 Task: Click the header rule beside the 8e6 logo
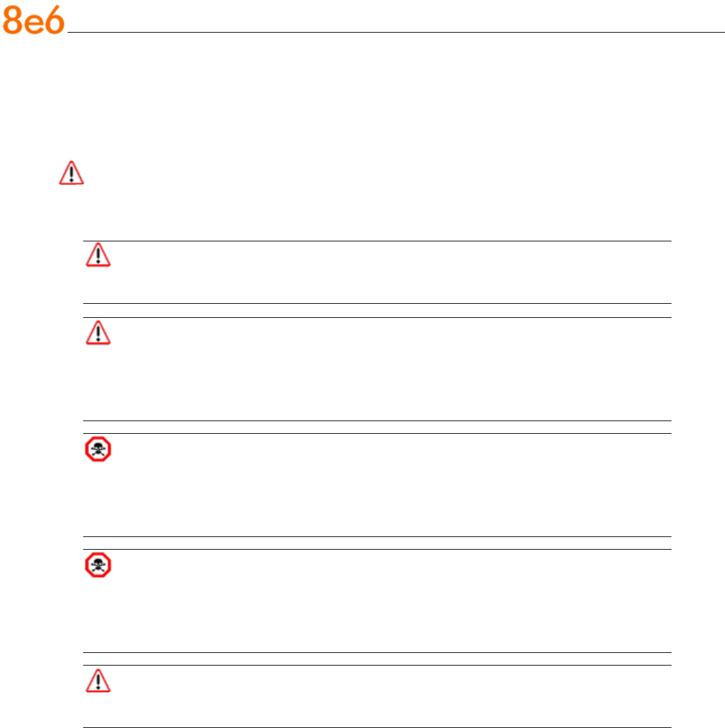pos(394,33)
